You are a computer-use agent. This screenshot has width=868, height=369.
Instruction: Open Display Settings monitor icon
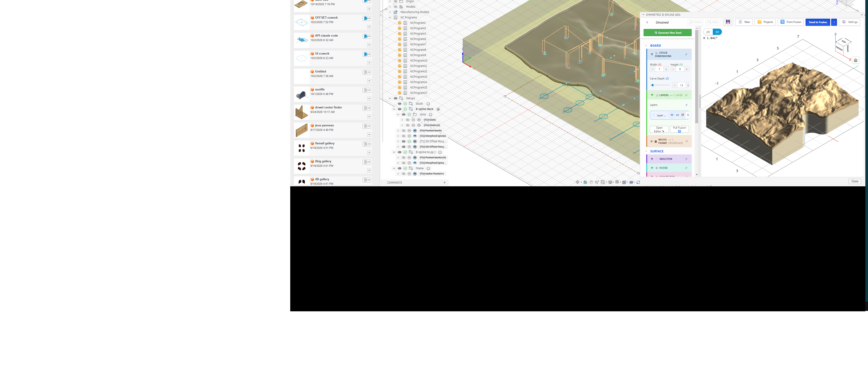tap(610, 182)
